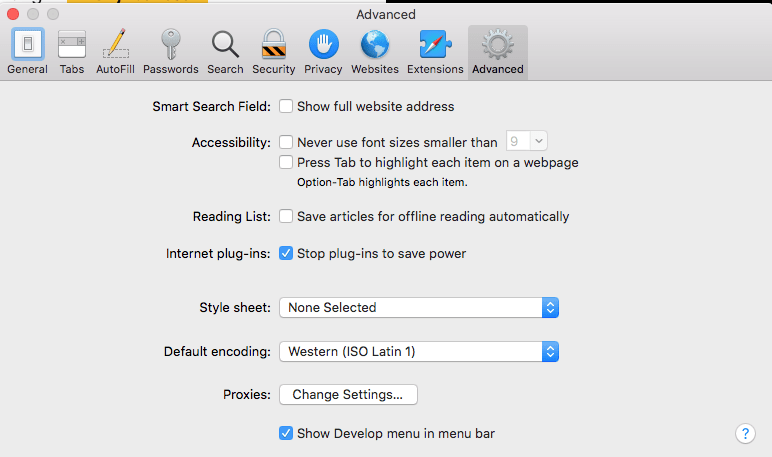Viewport: 772px width, 457px height.
Task: Open AutoFill preferences with pencil icon
Action: click(x=115, y=52)
